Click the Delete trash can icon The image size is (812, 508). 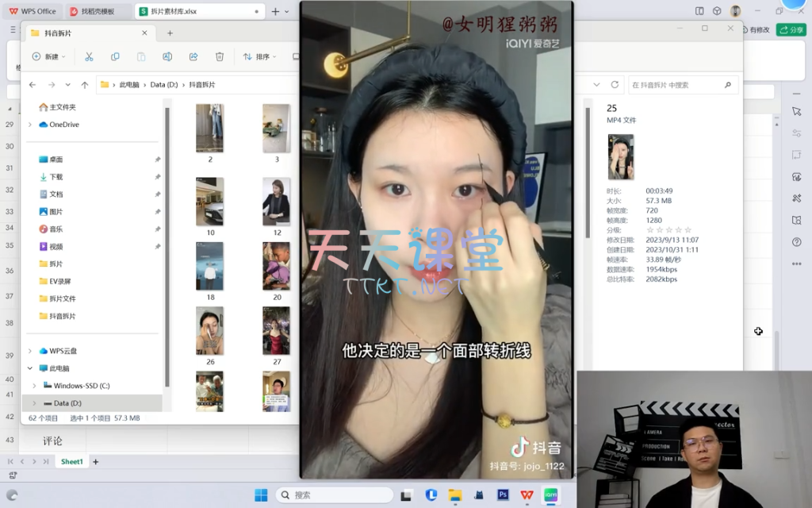click(x=220, y=57)
